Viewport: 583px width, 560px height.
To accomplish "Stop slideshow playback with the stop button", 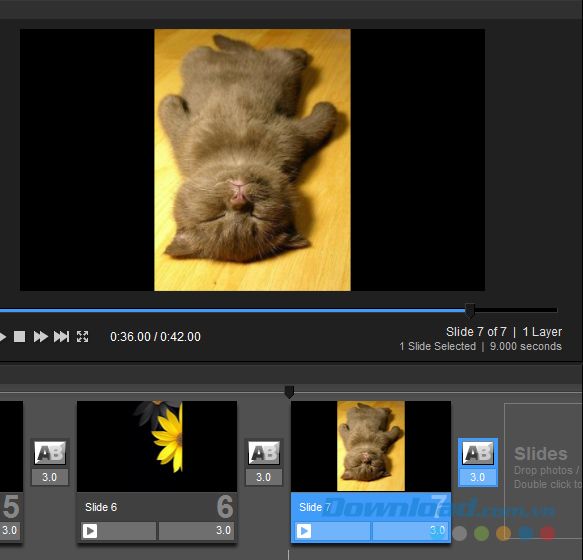I will (19, 337).
